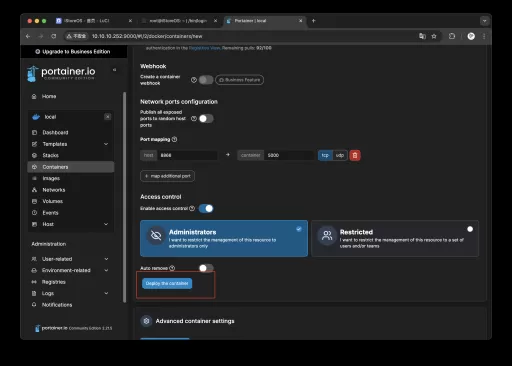Expand the Environment-related chevron

pos(106,270)
